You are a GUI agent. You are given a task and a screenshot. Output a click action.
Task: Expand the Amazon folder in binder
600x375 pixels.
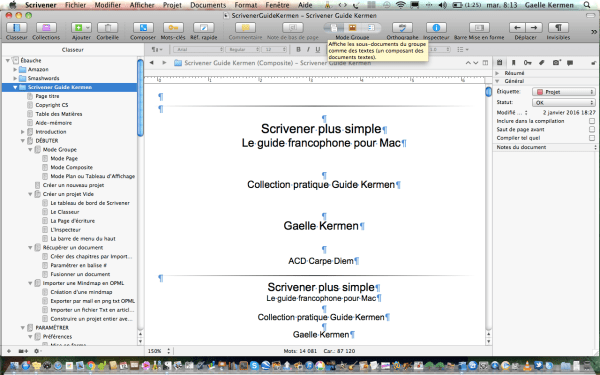(x=15, y=69)
